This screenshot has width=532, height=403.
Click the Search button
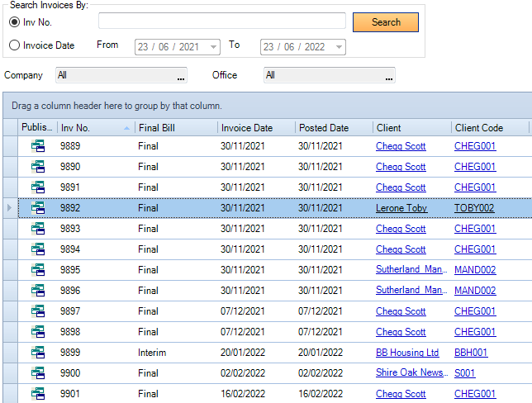coord(386,22)
